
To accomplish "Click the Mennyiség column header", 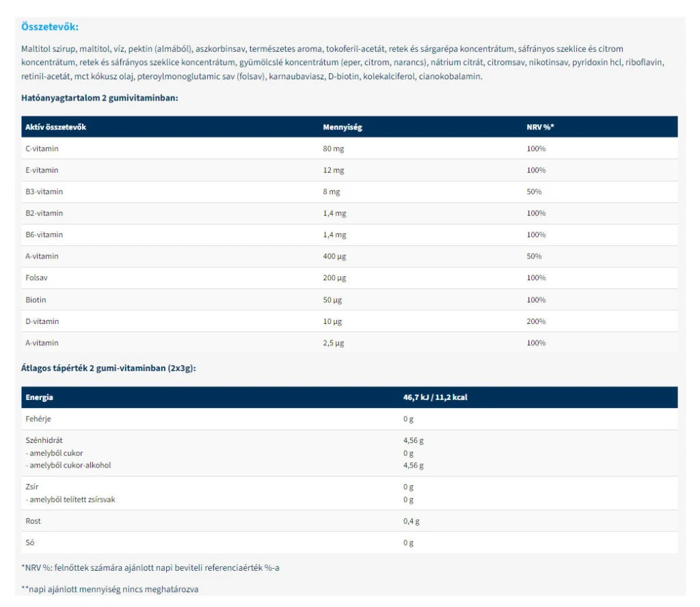I will [x=342, y=127].
